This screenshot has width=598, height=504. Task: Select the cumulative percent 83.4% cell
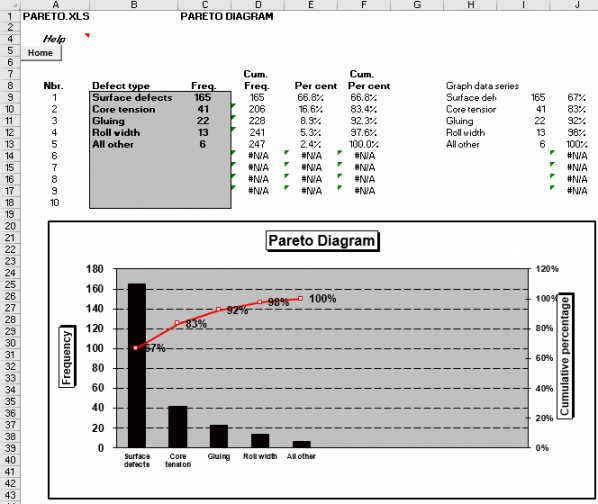point(364,109)
